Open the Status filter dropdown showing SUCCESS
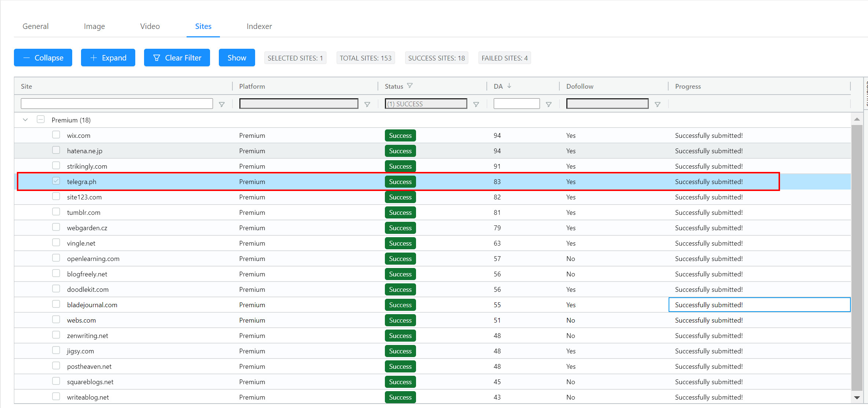 pos(426,104)
